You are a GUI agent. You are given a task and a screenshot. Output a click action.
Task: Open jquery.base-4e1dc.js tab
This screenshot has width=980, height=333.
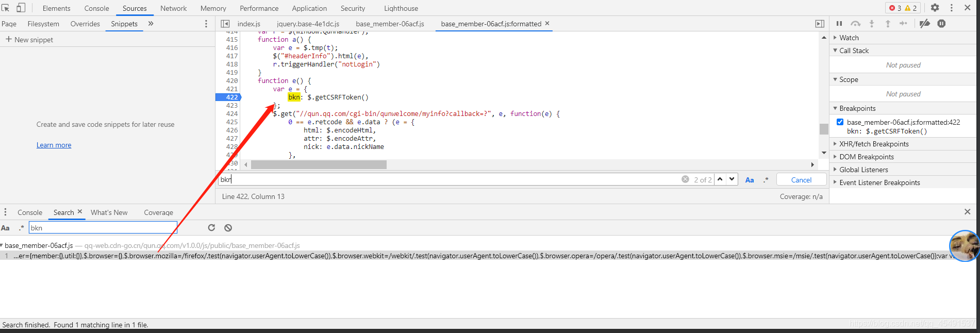[x=308, y=24]
